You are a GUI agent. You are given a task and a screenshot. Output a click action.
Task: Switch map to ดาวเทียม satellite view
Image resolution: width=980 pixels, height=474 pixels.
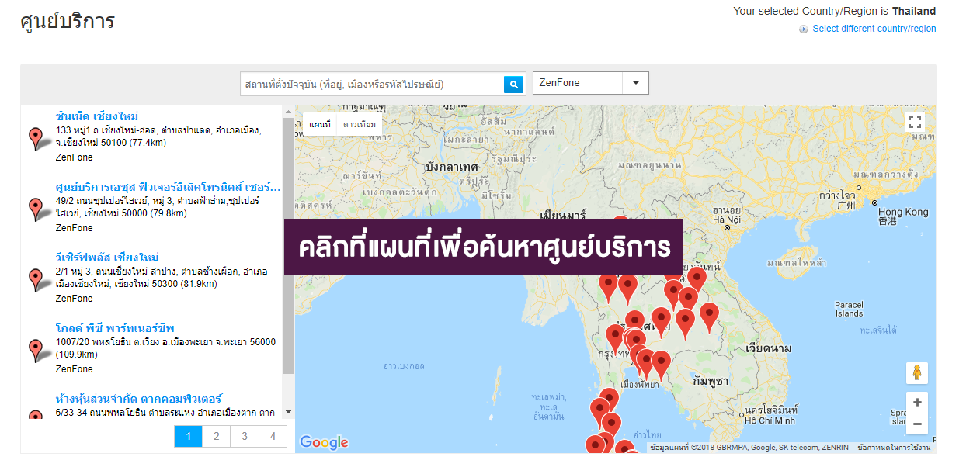point(360,125)
